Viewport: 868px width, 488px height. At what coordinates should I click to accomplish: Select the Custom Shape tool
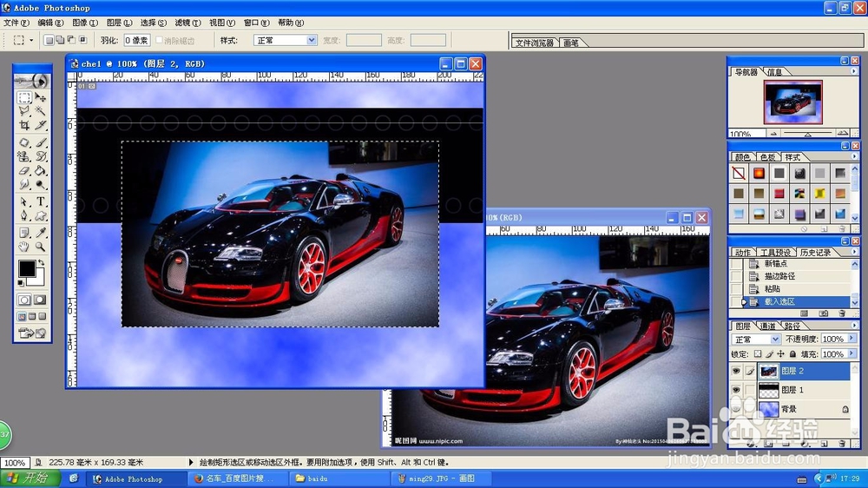41,215
